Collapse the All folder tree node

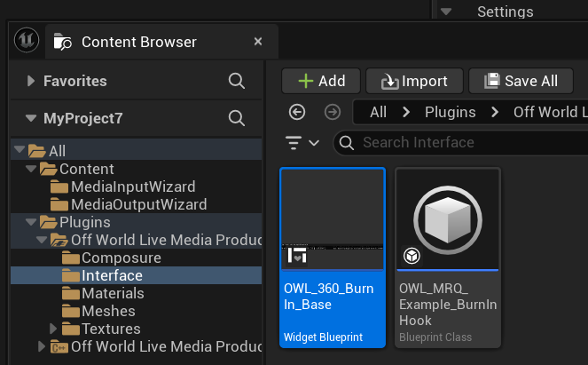pyautogui.click(x=20, y=149)
